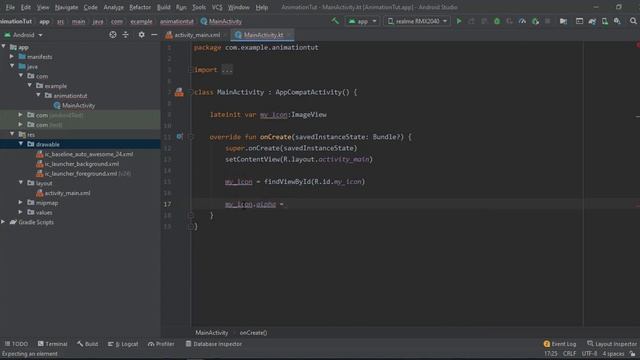Click the MainActivity breadcrumb in navigation bar
The width and height of the screenshot is (640, 360).
(x=221, y=21)
